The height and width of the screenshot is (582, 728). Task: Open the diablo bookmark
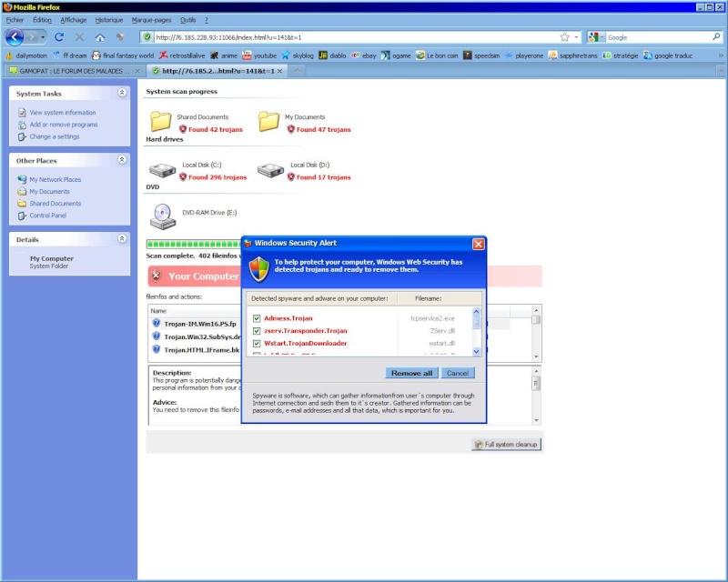coord(332,55)
